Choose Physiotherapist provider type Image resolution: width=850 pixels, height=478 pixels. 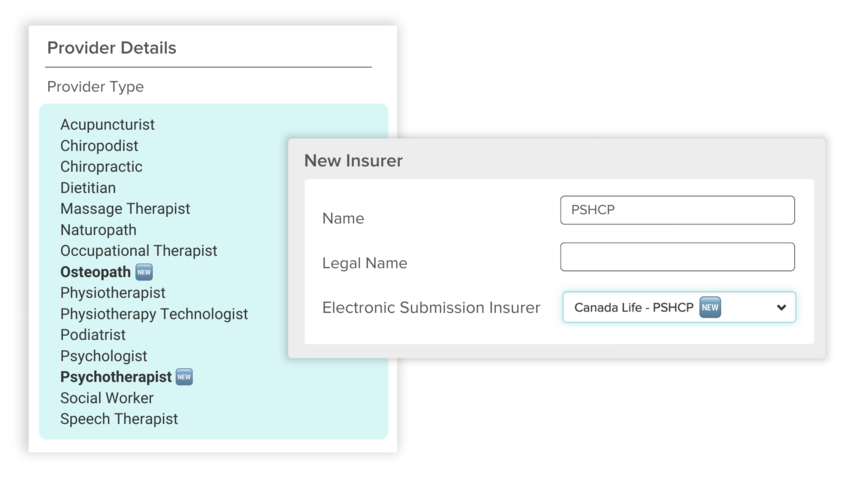pyautogui.click(x=113, y=293)
